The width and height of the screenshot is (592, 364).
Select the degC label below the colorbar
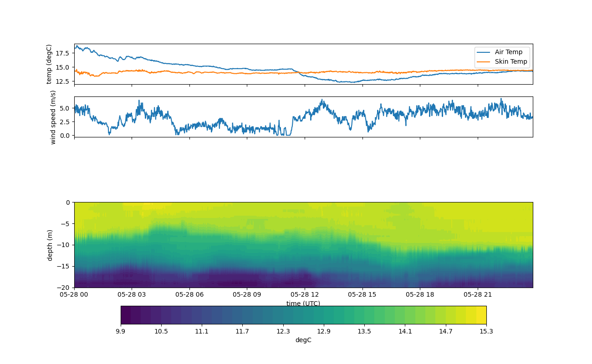point(303,340)
